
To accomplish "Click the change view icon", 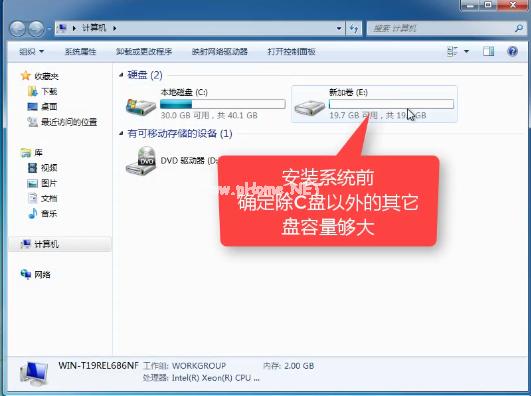I will pyautogui.click(x=452, y=51).
